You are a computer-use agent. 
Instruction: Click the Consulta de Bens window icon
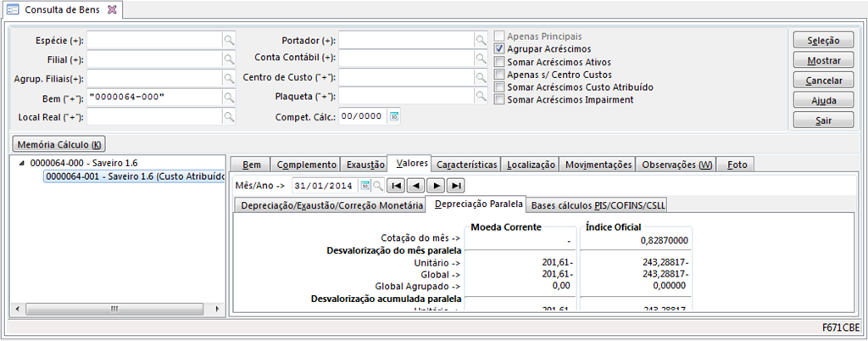pos(12,9)
